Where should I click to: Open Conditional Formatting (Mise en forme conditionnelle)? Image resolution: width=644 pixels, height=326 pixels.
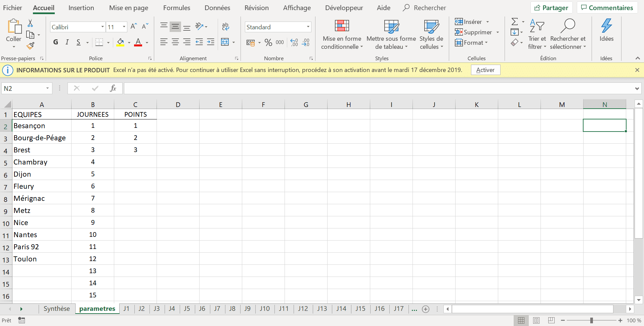click(x=342, y=34)
